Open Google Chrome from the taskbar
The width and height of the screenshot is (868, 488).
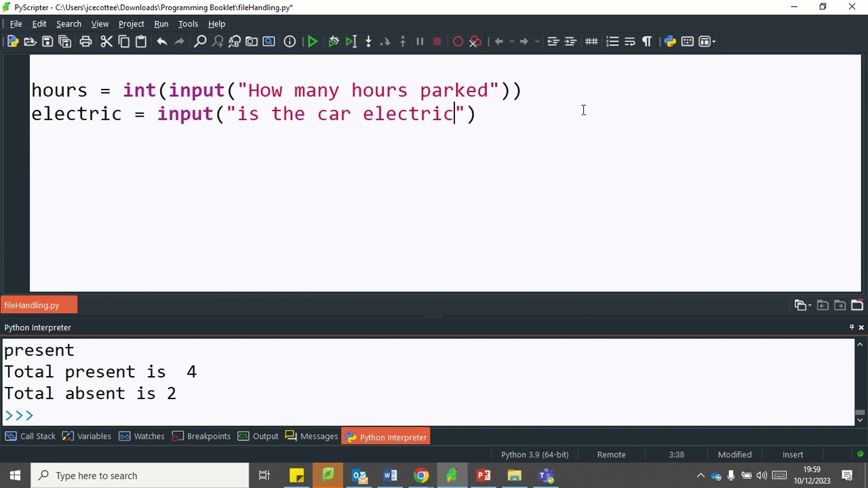coord(421,476)
